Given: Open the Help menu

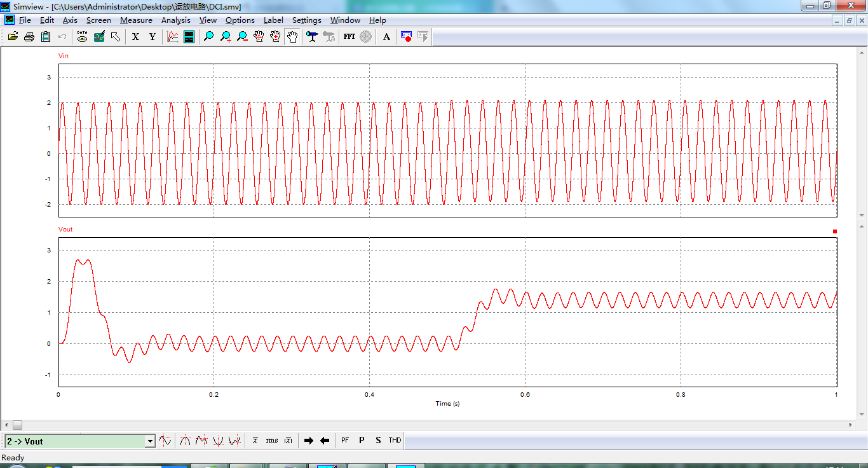Looking at the screenshot, I should pos(377,20).
